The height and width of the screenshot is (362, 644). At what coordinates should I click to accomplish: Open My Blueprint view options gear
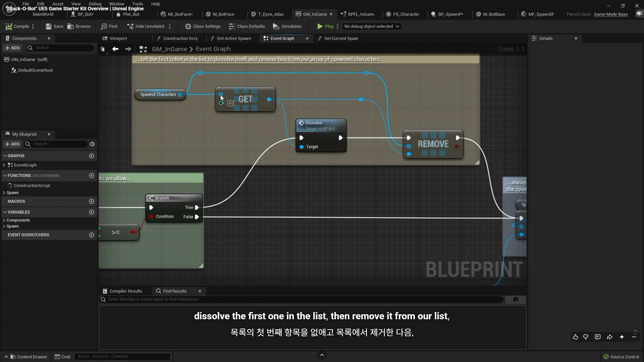(x=92, y=144)
